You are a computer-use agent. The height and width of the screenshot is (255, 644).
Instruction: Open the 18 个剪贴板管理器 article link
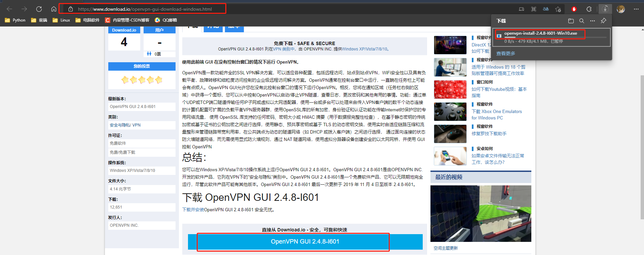tap(498, 70)
